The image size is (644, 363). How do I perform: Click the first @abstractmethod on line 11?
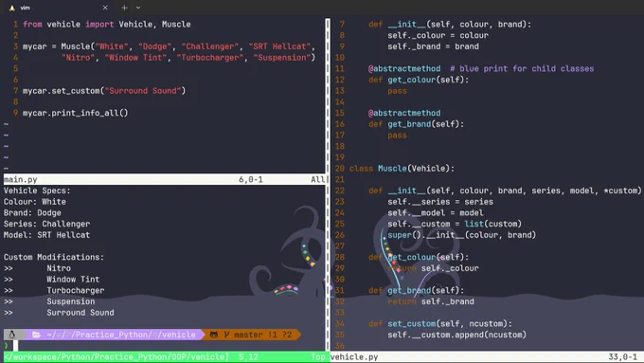(x=404, y=68)
